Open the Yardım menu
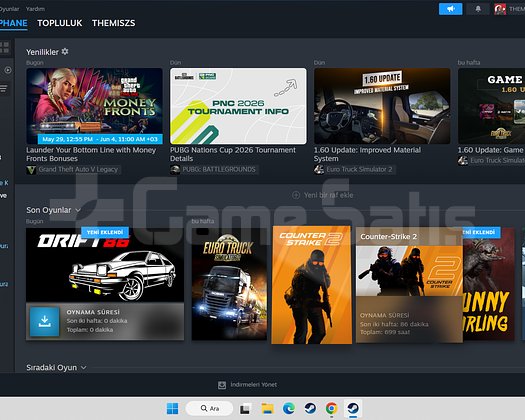Screen dimensions: 525x420 35,9
